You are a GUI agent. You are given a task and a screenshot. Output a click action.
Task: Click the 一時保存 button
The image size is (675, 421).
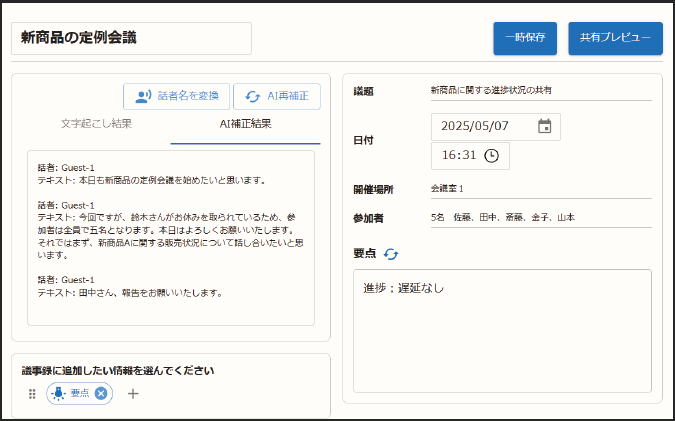525,38
